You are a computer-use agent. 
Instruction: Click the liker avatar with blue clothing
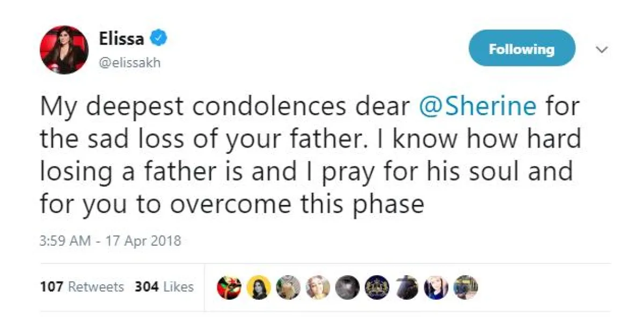tap(435, 287)
